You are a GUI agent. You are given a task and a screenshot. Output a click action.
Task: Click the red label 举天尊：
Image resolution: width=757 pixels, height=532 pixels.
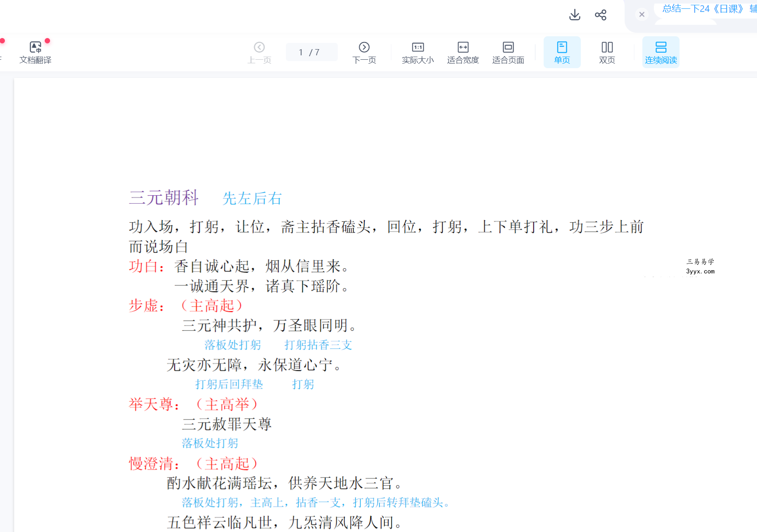pyautogui.click(x=154, y=405)
